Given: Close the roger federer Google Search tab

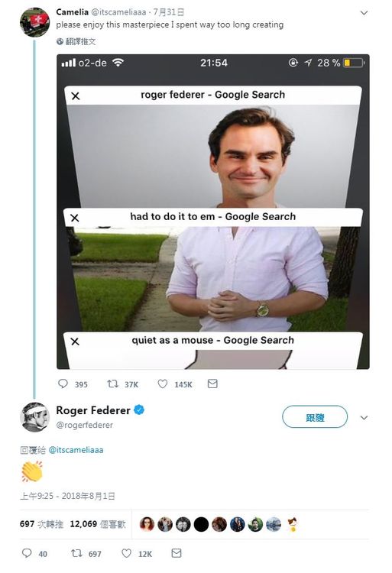Looking at the screenshot, I should tap(76, 96).
